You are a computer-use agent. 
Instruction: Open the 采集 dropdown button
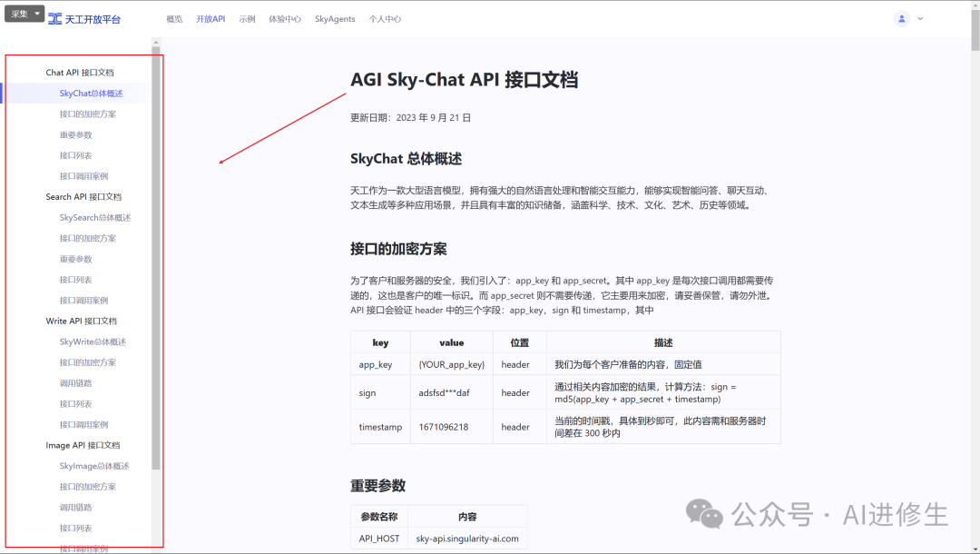24,14
